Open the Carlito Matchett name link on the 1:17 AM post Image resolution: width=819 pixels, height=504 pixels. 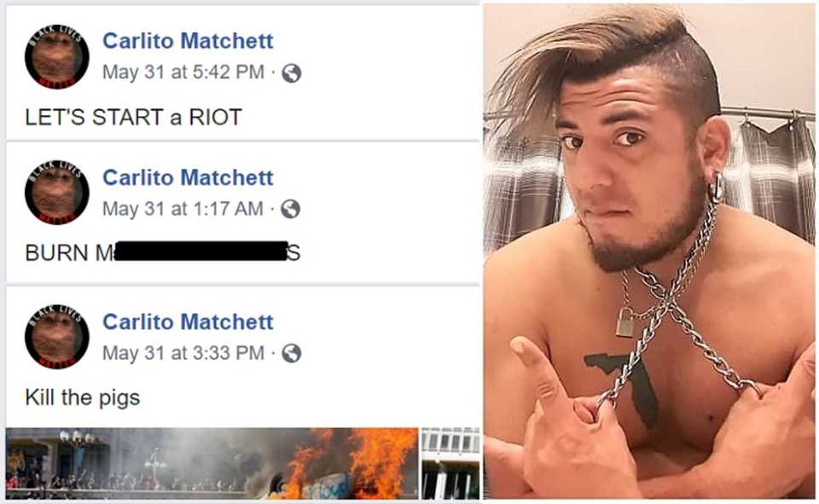(x=188, y=177)
